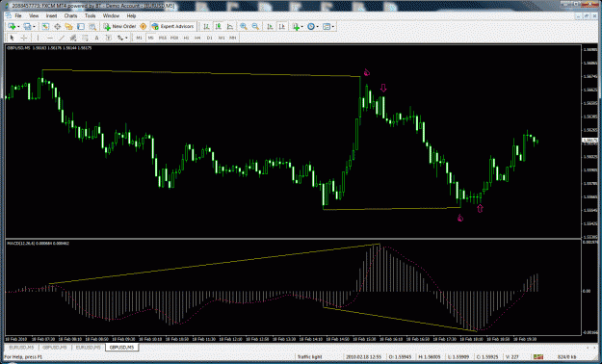Screen dimensions: 602x364
Task: Open the View menu
Action: 34,15
